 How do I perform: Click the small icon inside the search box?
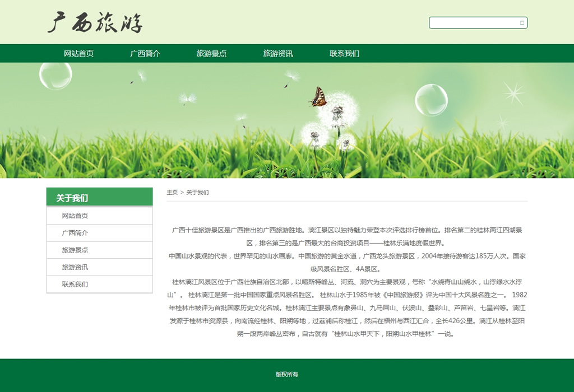(522, 23)
